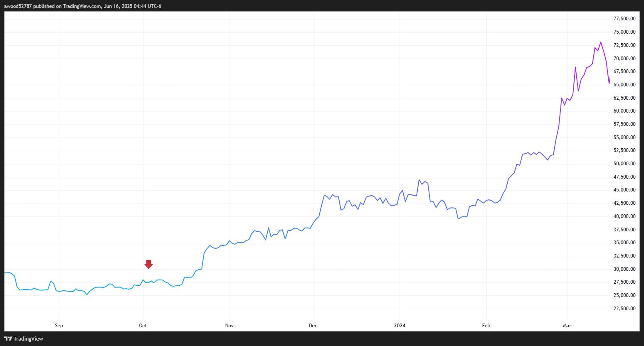Click TradingView.com in the published header
Image resolution: width=644 pixels, height=346 pixels.
click(82, 6)
